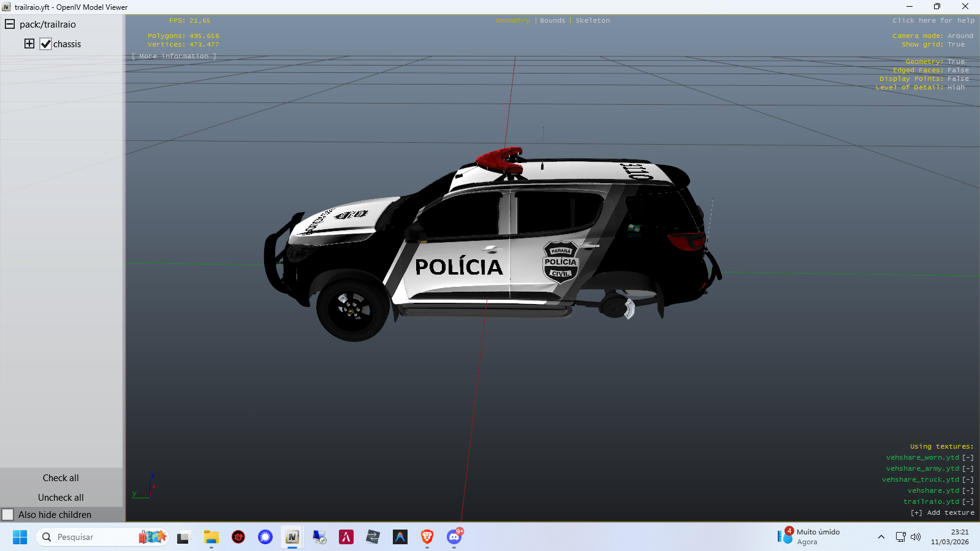Open the clock and date flyout
This screenshot has width=980, height=551.
point(950,537)
